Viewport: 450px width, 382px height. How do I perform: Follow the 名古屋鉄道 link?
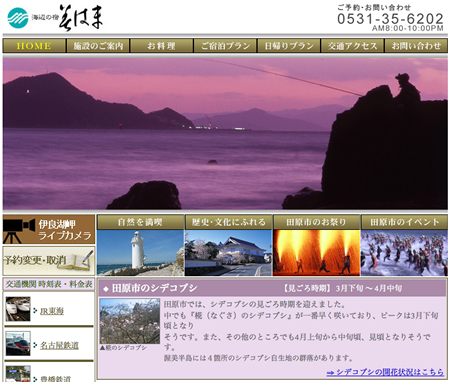(x=59, y=345)
